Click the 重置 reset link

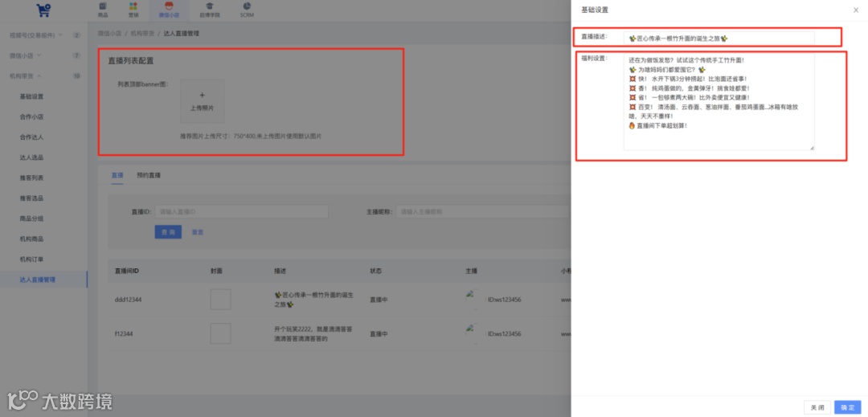(x=197, y=231)
